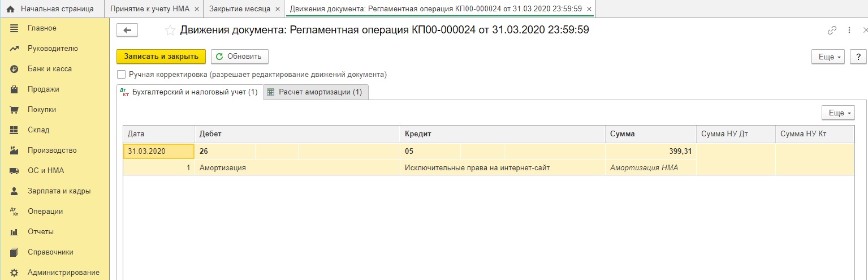This screenshot has height=280, width=868.
Task: Add document to favorites via star icon
Action: 170,31
